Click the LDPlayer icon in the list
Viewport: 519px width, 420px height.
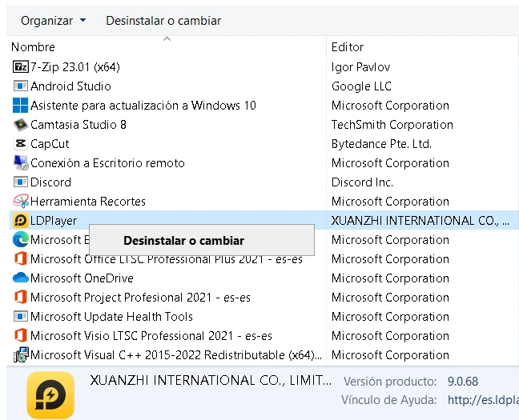click(21, 221)
